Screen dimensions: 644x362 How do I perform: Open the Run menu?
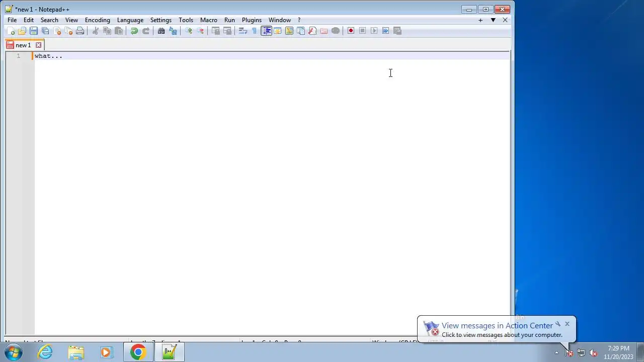coord(230,20)
